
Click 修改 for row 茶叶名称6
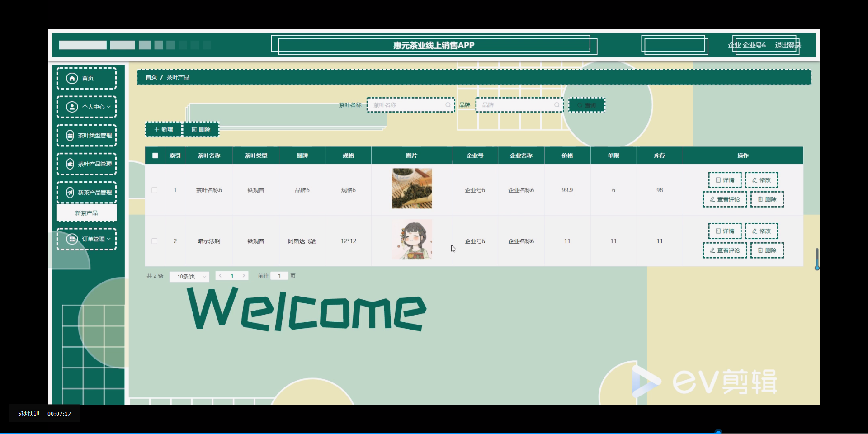coord(761,180)
